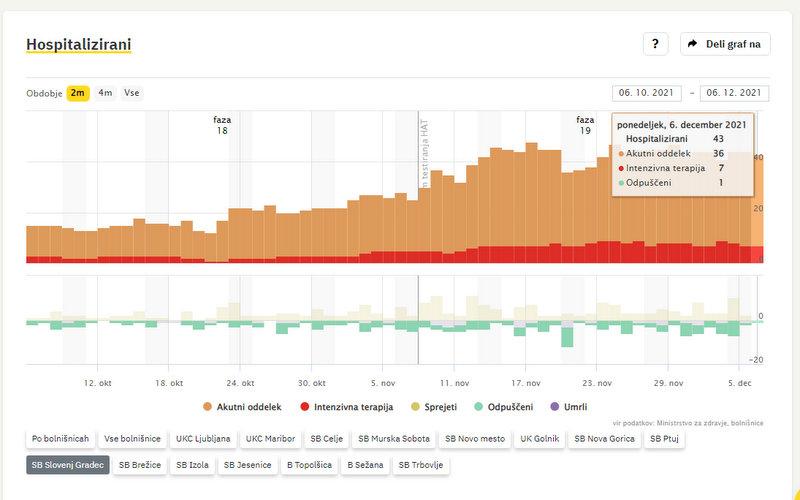Click the start date field 06. 10. 2021
This screenshot has height=500, width=800.
pos(647,93)
